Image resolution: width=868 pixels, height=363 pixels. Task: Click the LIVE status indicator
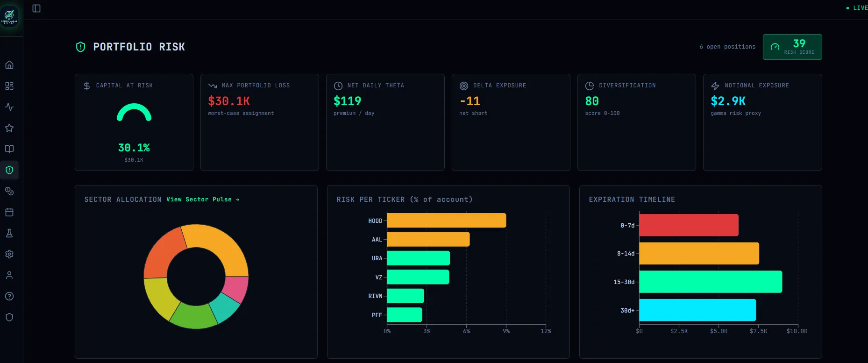click(x=857, y=8)
